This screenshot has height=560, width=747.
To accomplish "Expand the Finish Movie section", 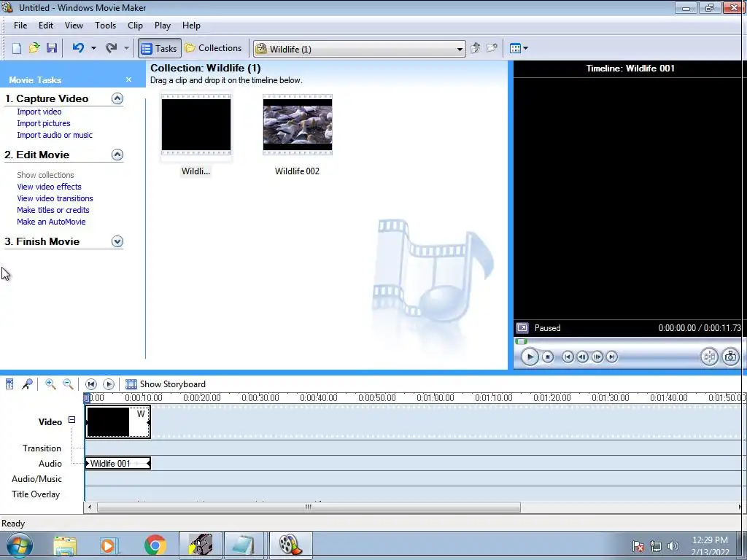I will tap(117, 241).
